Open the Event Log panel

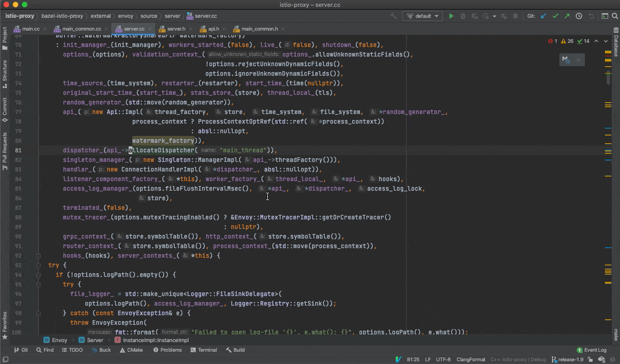click(x=592, y=350)
